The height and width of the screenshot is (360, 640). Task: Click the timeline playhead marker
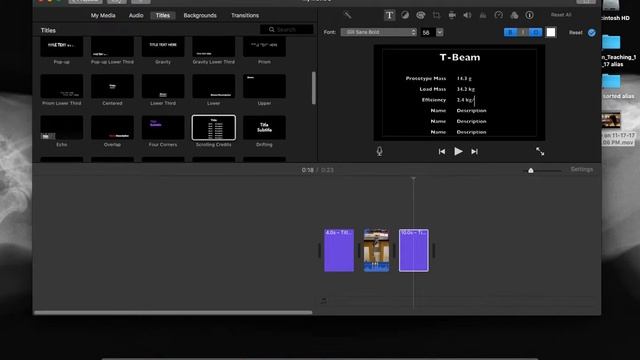413,179
